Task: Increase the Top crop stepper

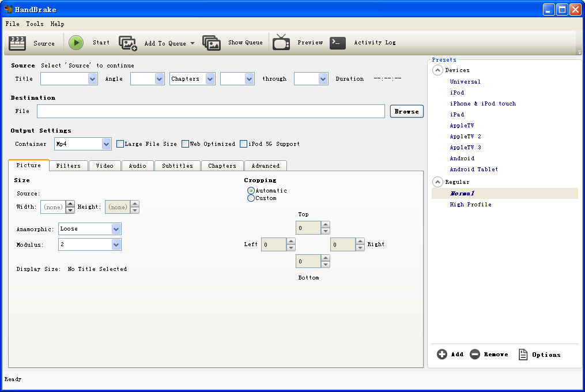Action: (325, 225)
